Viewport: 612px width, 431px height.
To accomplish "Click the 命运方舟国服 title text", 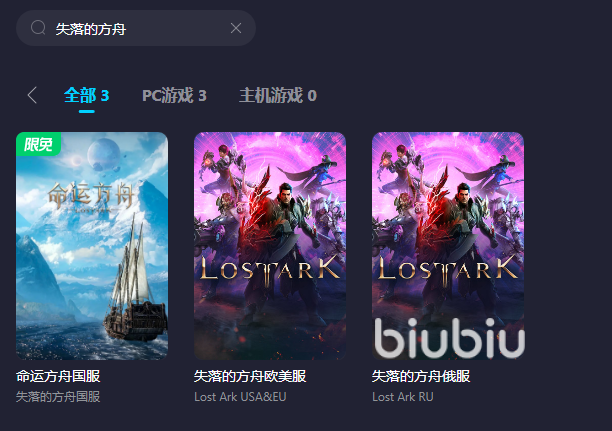I will click(x=58, y=376).
